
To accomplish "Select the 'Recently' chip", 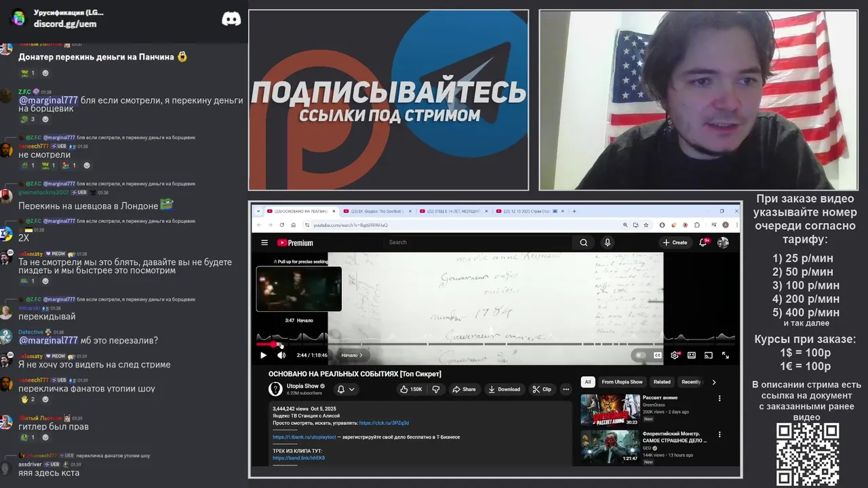I will pos(691,382).
